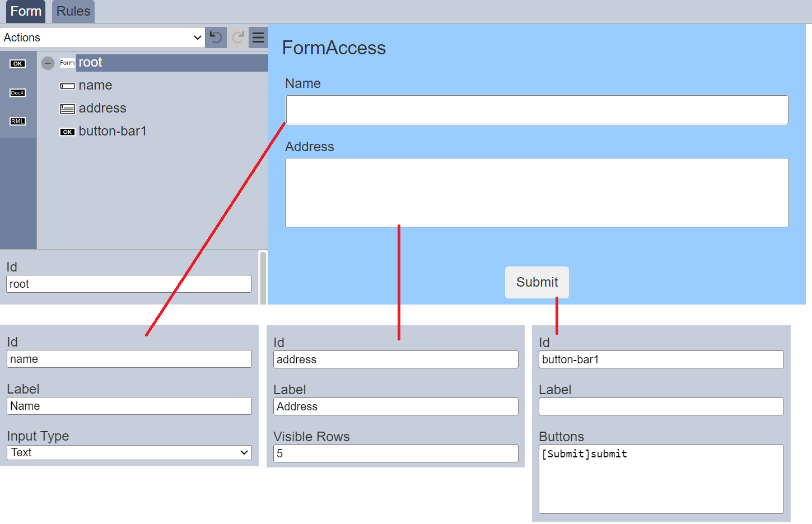Click the Form icon beside root
Viewport: 812px width, 524px height.
click(67, 63)
